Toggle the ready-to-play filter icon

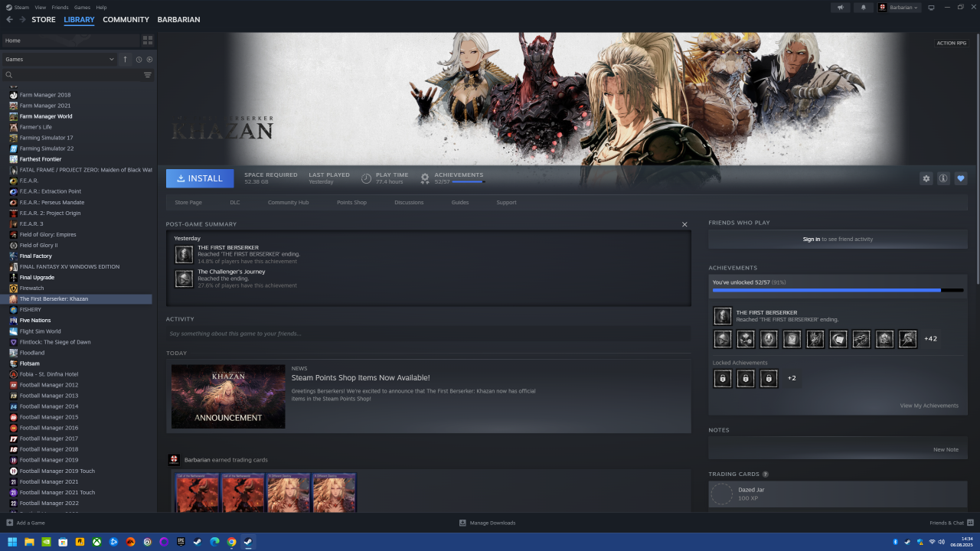149,60
